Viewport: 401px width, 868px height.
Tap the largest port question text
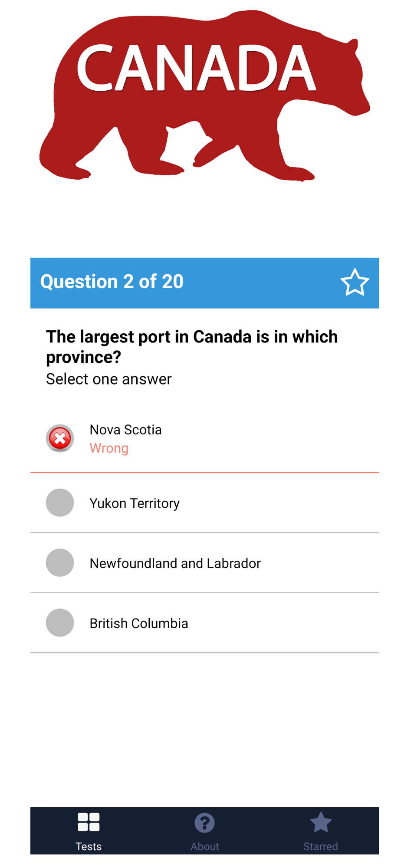tap(192, 347)
